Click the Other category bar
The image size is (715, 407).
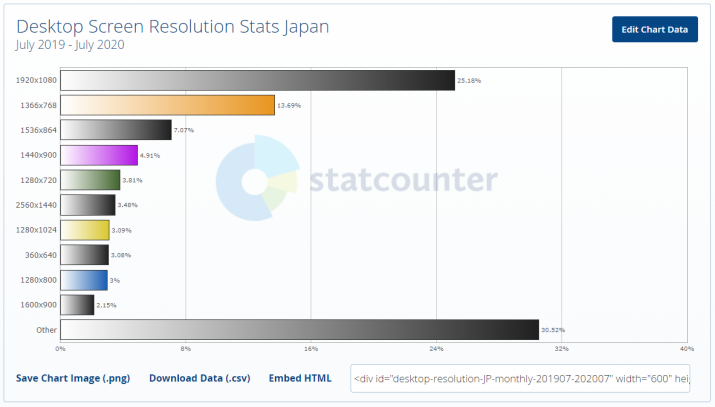click(299, 330)
